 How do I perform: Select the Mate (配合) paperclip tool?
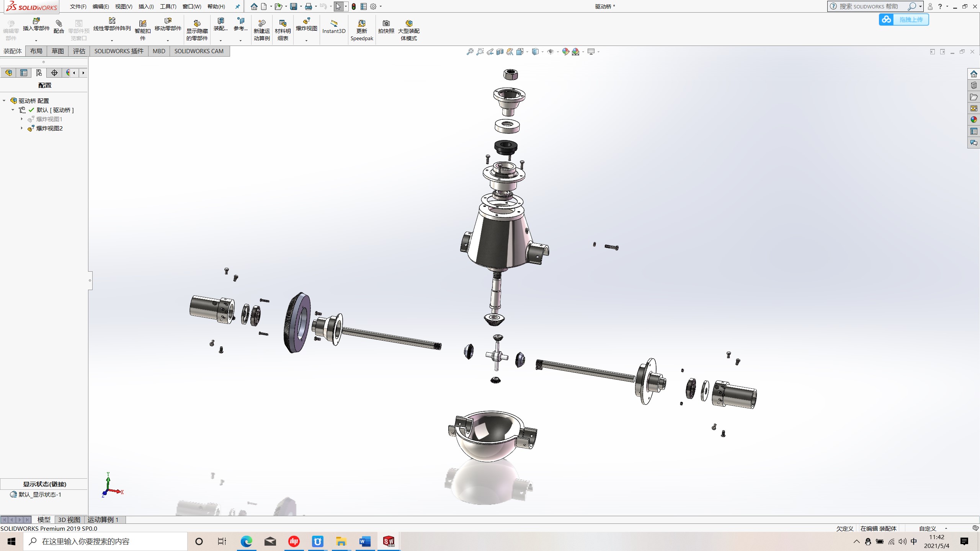point(59,27)
